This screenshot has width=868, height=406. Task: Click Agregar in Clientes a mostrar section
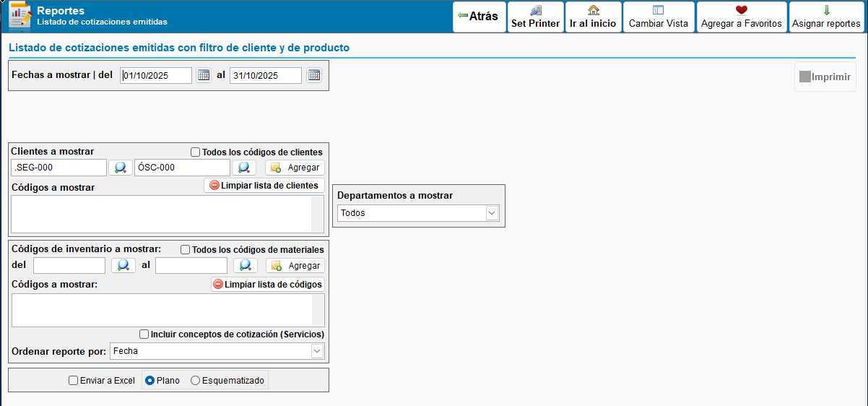(x=295, y=168)
